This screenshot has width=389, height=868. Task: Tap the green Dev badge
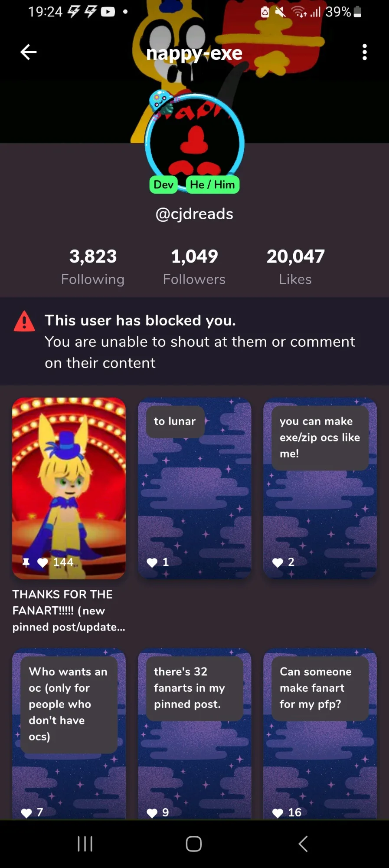click(163, 185)
